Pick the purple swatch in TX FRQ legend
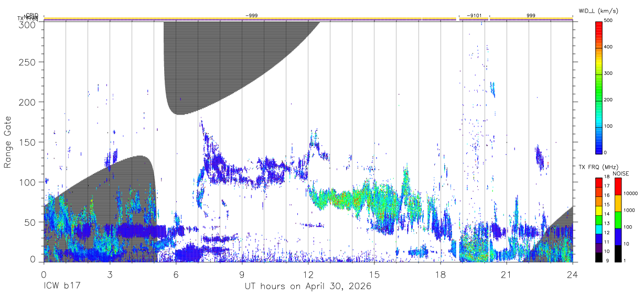 (x=598, y=249)
